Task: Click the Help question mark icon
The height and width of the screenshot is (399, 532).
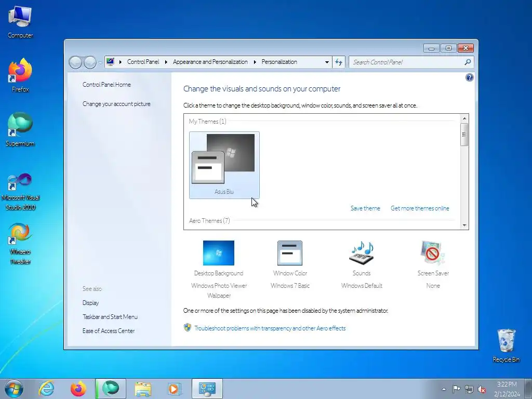Action: click(x=469, y=77)
